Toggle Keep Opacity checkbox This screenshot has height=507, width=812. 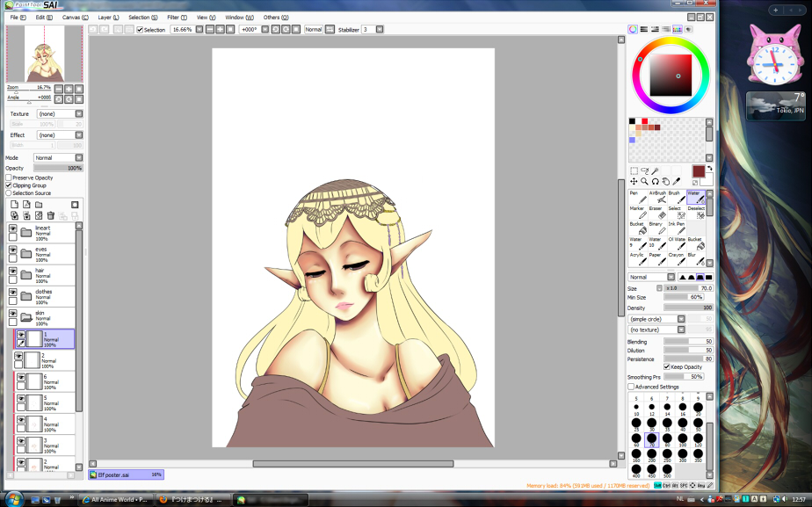pos(667,367)
